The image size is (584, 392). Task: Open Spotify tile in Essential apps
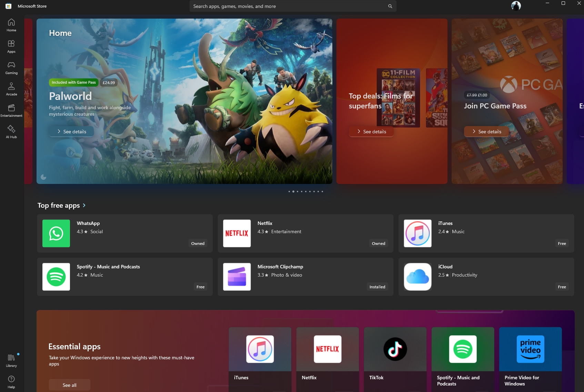(463, 359)
